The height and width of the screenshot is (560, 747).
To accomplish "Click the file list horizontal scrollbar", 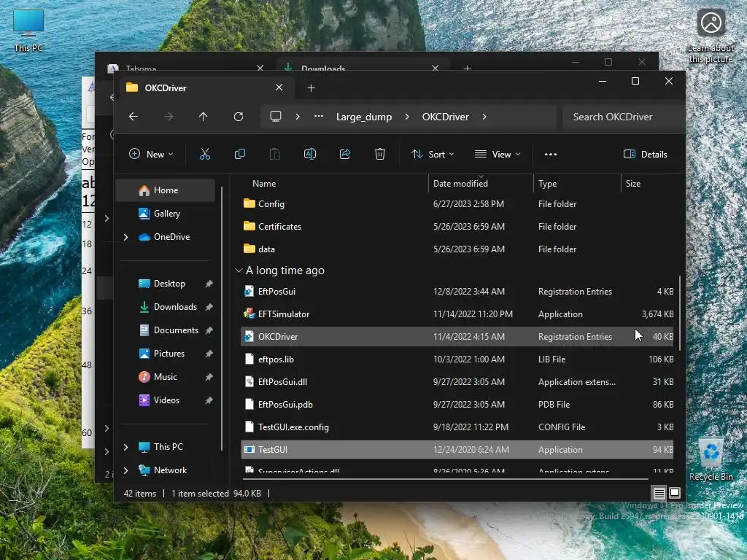I will [446, 478].
